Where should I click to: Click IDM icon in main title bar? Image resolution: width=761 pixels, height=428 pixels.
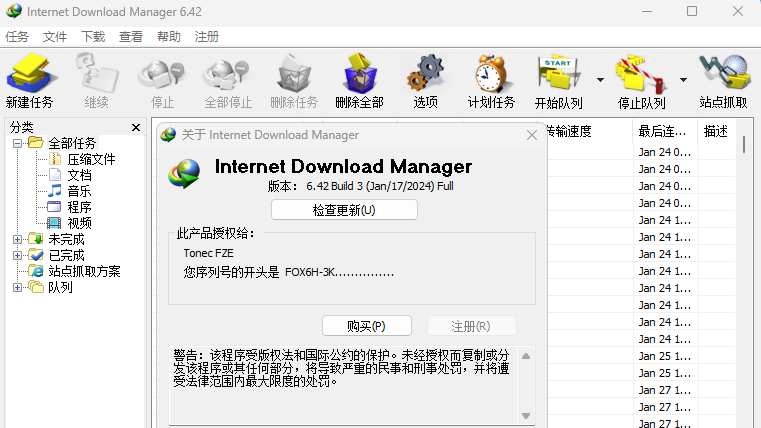coord(14,11)
